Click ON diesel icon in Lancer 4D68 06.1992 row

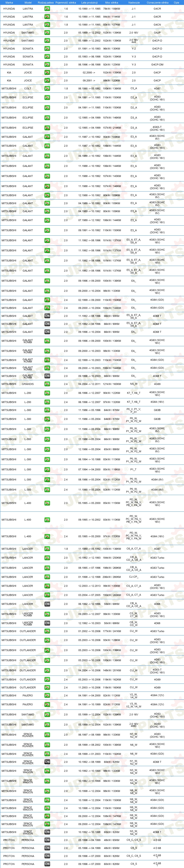(47, 604)
